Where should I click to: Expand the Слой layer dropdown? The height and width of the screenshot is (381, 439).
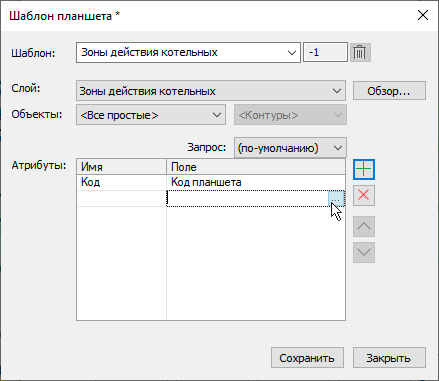coord(337,91)
